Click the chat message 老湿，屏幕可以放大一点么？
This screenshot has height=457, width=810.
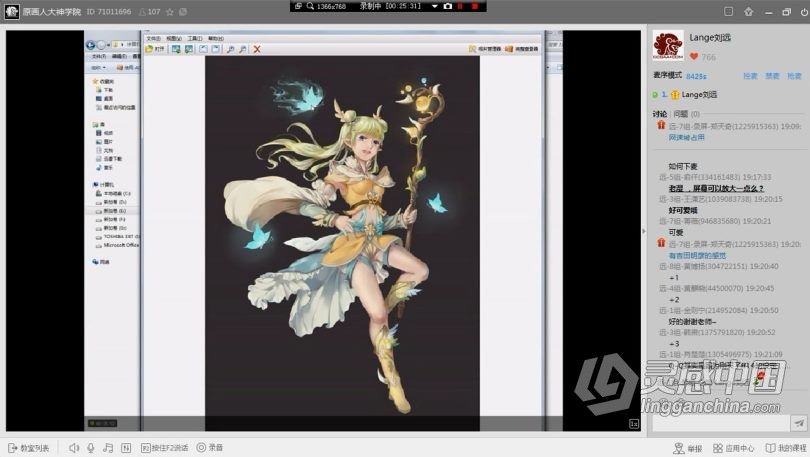[716, 188]
